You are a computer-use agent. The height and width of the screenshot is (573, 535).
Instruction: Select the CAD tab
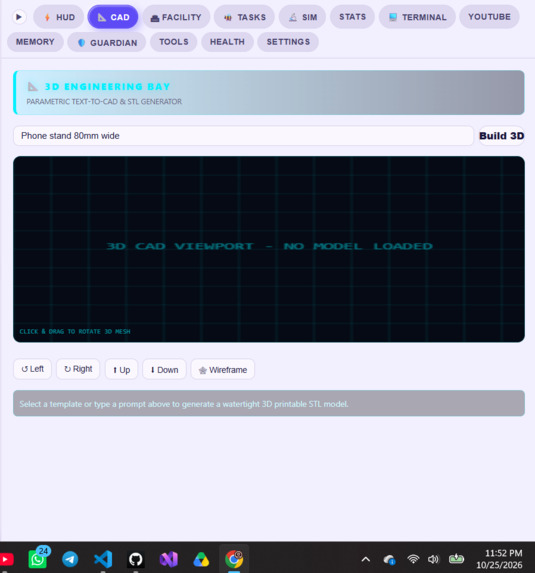click(113, 17)
